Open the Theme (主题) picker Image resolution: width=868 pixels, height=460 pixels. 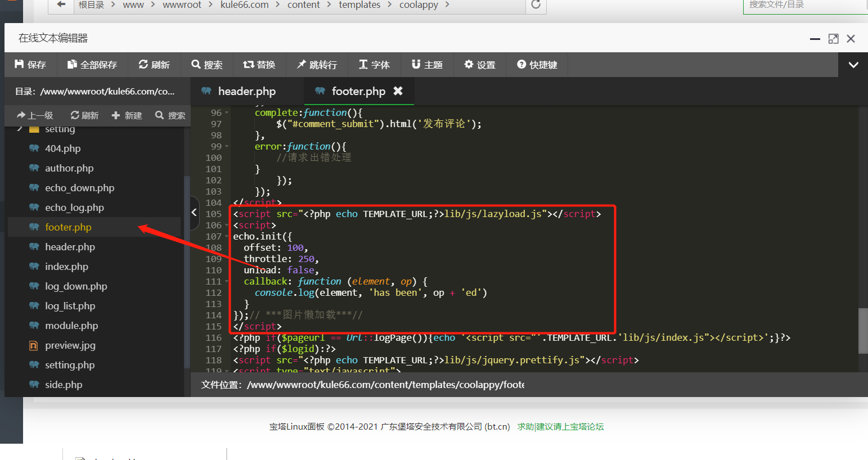[427, 65]
